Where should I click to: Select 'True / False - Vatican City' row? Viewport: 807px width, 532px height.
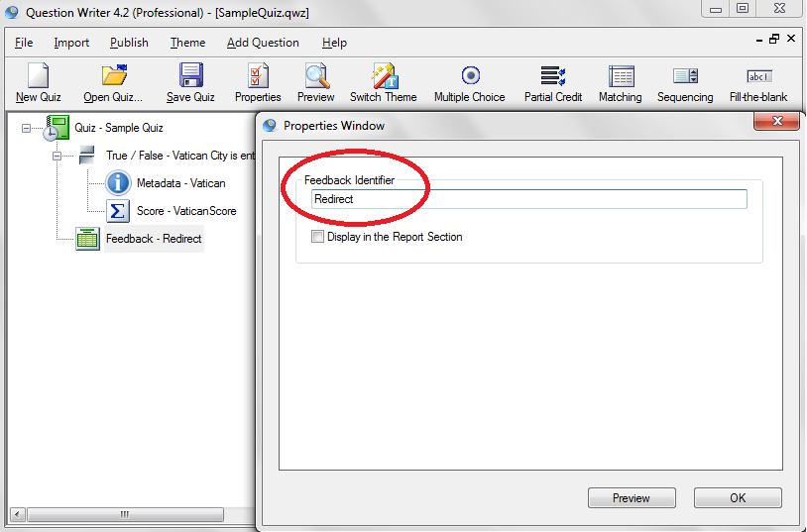(x=180, y=156)
